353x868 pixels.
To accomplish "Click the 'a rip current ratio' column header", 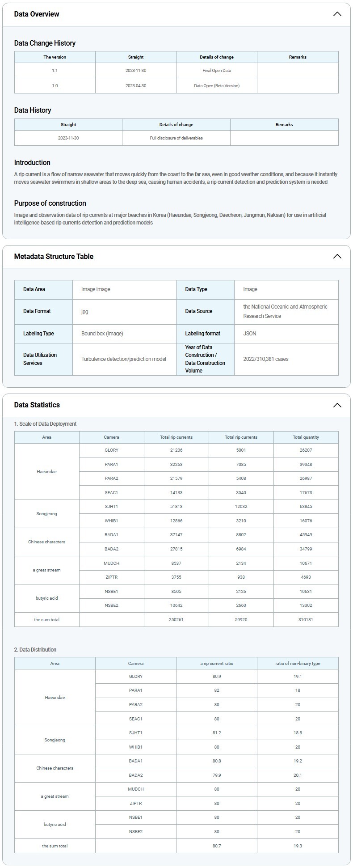I will [x=216, y=663].
